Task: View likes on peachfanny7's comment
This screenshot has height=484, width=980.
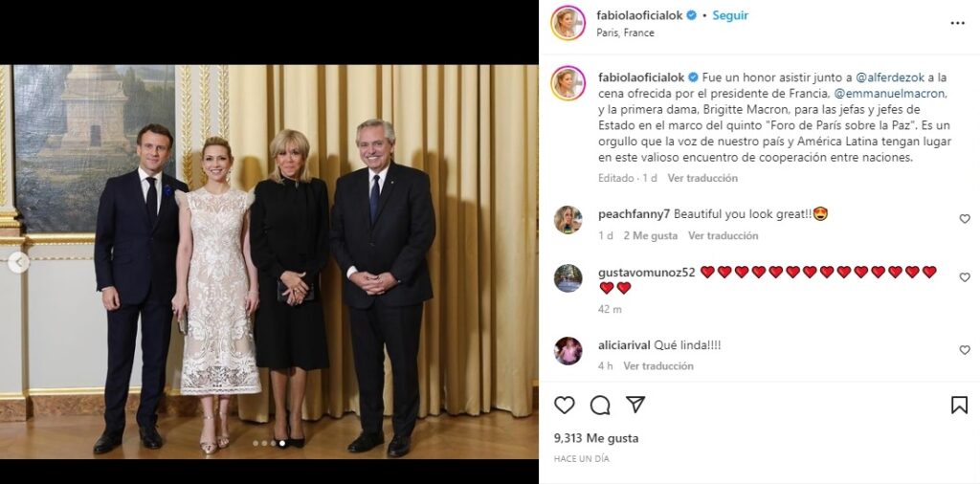Action: coord(651,235)
